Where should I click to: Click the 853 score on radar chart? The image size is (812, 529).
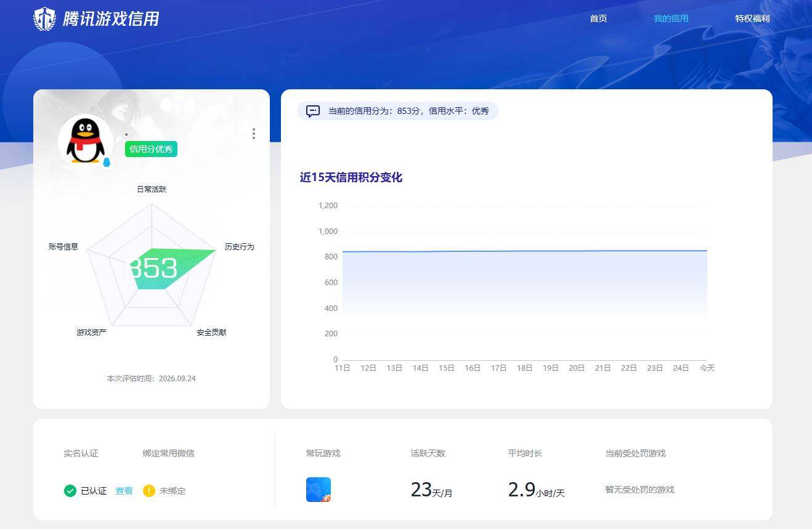(153, 269)
